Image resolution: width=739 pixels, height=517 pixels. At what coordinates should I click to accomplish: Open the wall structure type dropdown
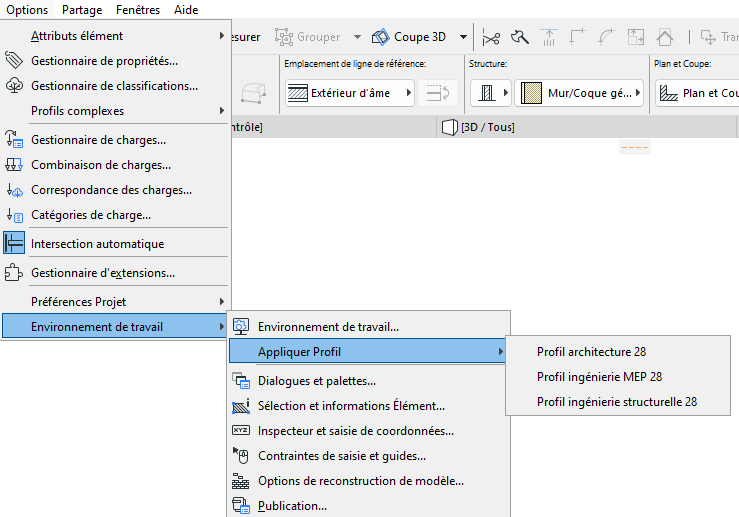tap(491, 93)
